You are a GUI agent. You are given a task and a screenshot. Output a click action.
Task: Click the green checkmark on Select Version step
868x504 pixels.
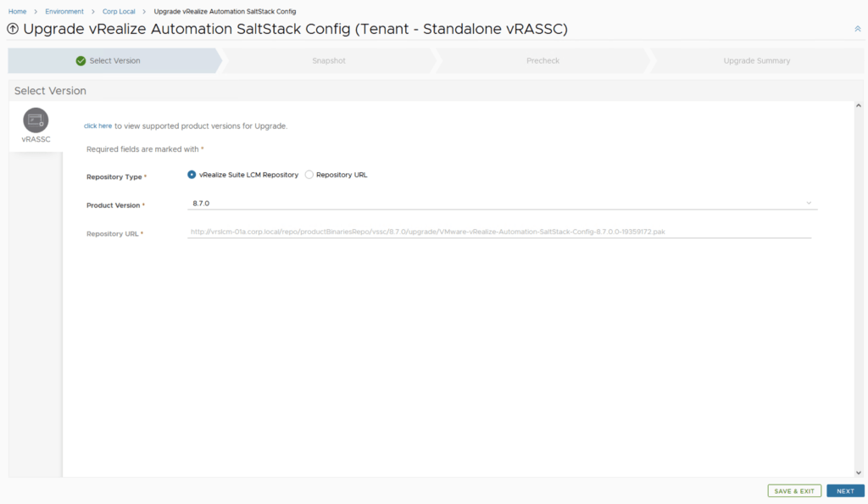pos(81,61)
